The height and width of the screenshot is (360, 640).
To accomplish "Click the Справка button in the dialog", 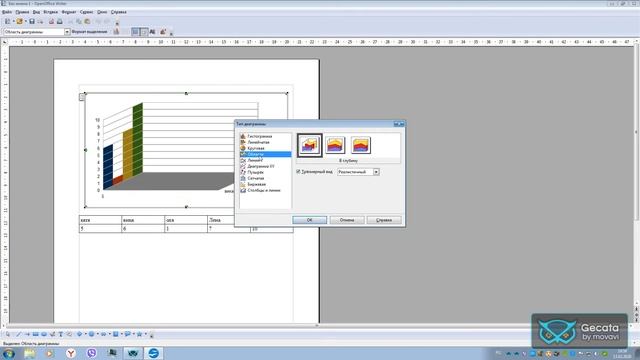I will (384, 220).
